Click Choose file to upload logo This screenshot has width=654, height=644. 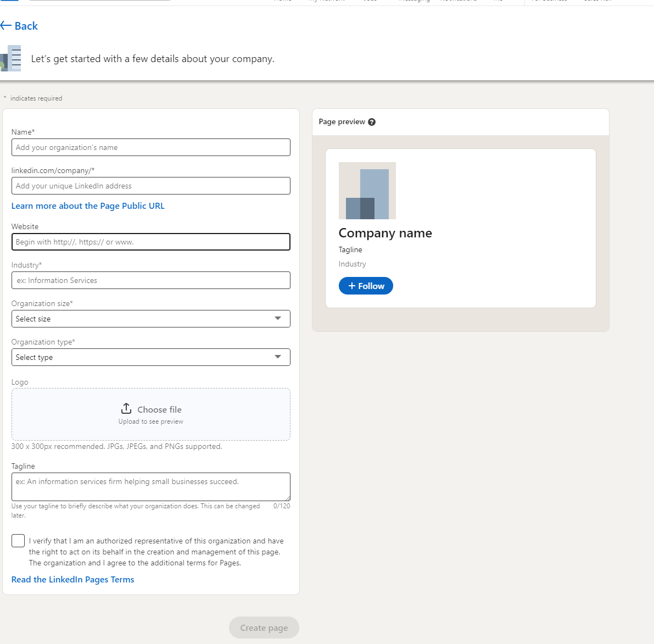(x=159, y=409)
